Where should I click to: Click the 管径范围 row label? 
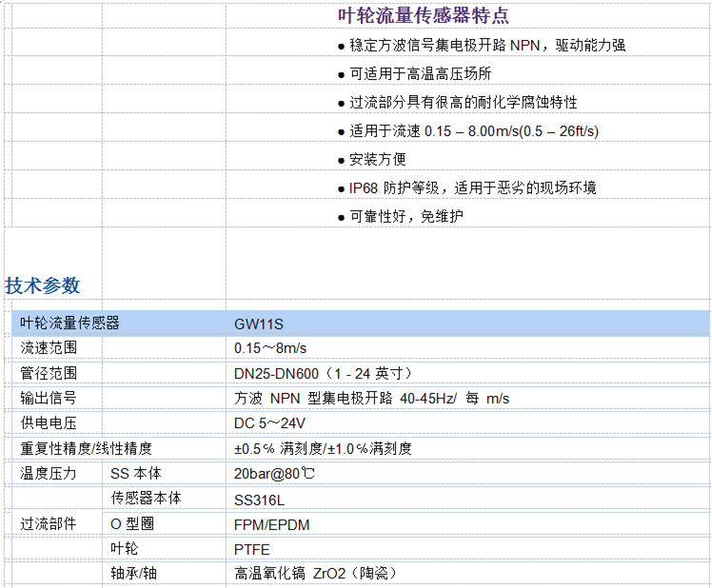coord(49,373)
